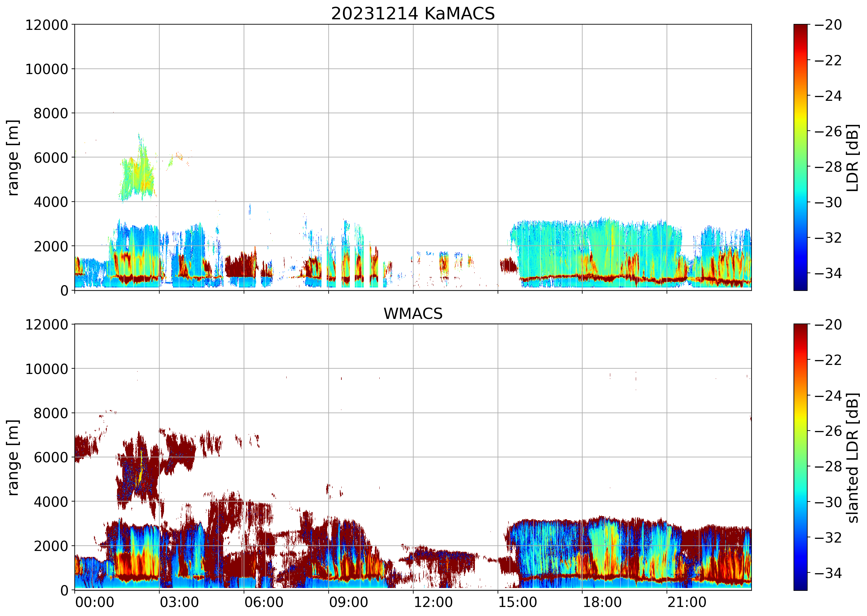
Task: Click the -34 tick on the bottom colorbar
Action: 828,573
